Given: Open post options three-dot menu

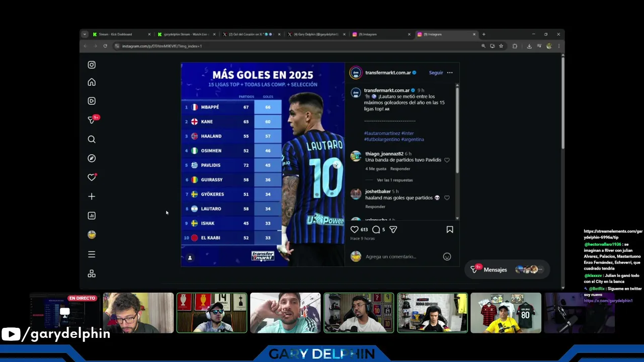Looking at the screenshot, I should tap(450, 72).
